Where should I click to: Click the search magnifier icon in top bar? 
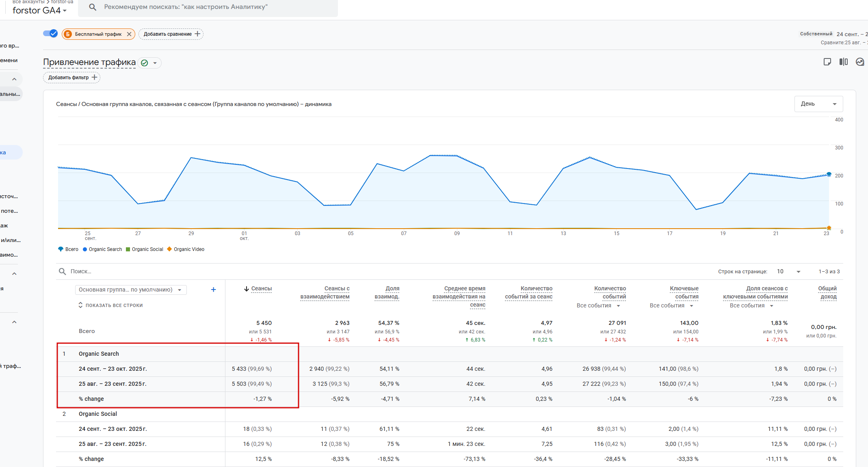[x=93, y=7]
